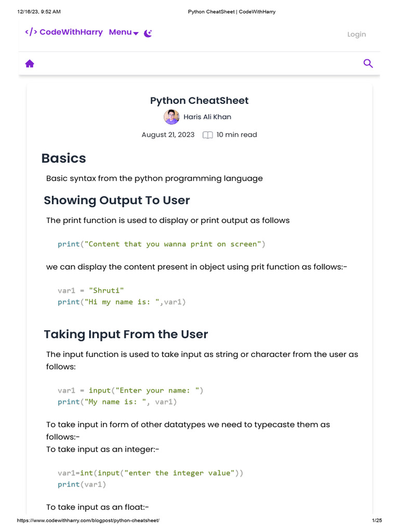Click the int(input(...)) code line
The image size is (399, 532).
(x=150, y=473)
